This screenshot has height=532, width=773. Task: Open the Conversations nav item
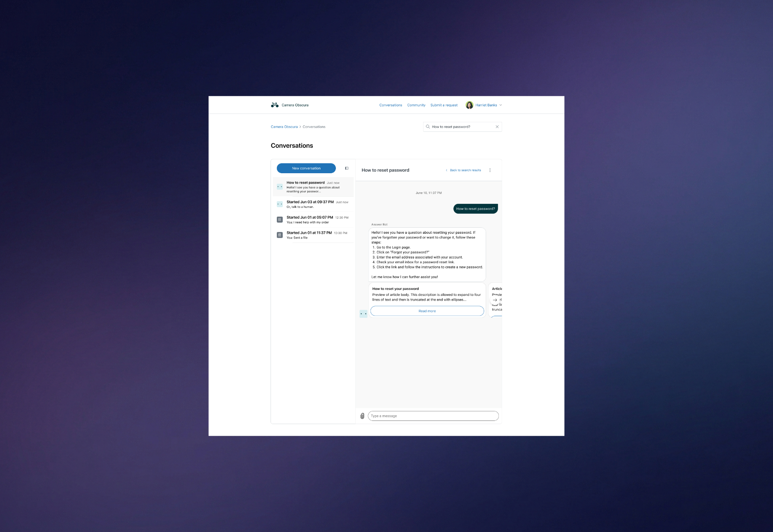390,105
